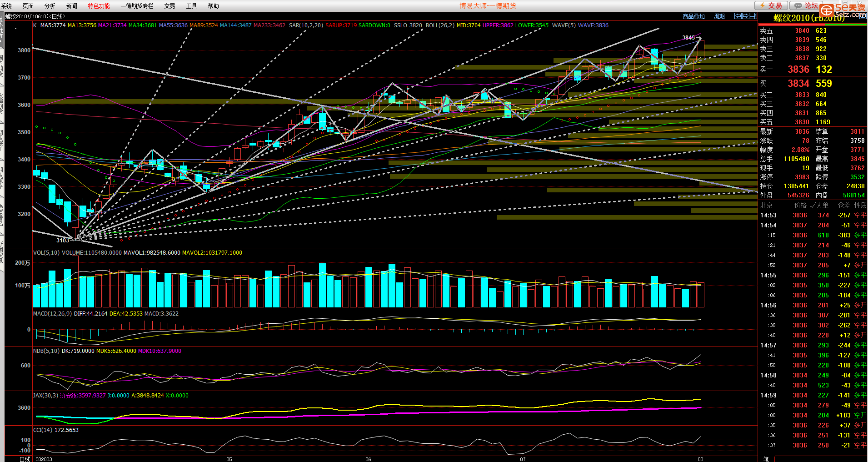Click the small icon beside the 螺纹2010 title
The width and height of the screenshot is (868, 462).
[863, 16]
